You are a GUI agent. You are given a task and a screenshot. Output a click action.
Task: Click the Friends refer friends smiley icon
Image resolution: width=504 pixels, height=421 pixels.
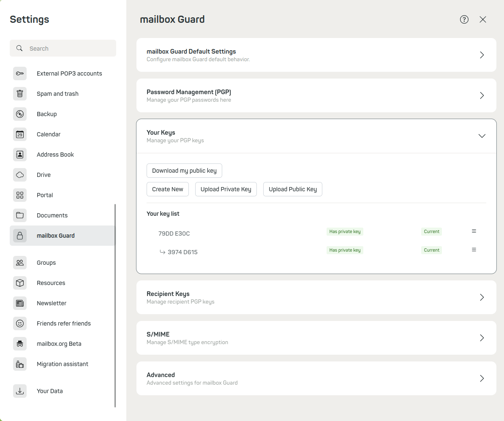pos(20,323)
